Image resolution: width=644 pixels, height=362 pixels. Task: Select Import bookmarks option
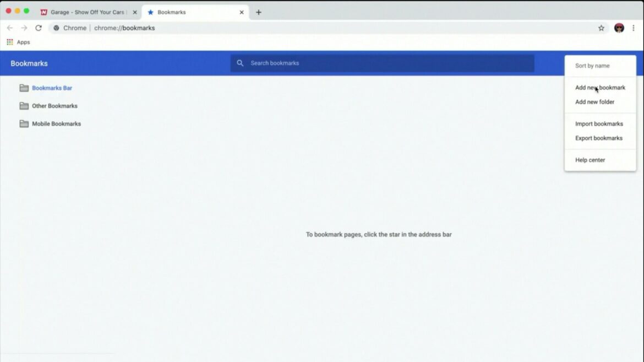pos(599,124)
